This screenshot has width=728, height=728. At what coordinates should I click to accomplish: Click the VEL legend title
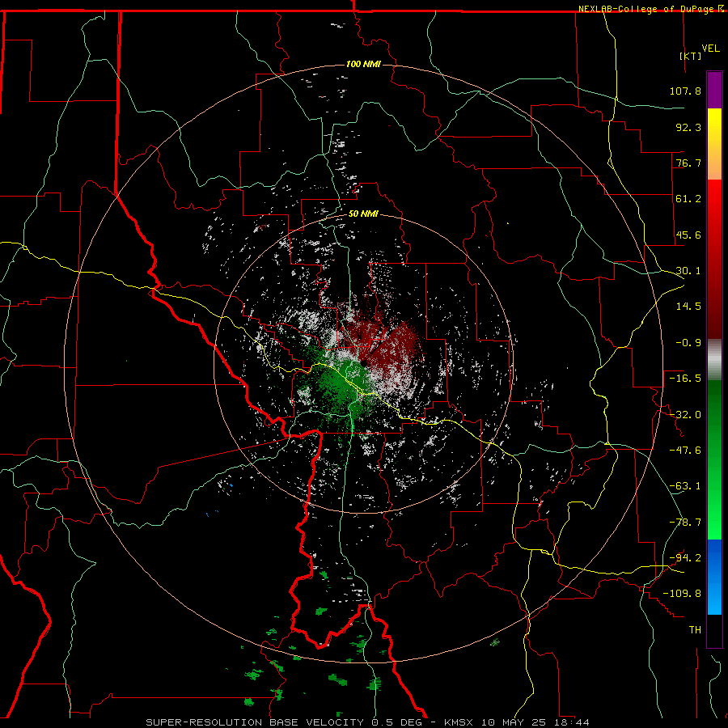pos(710,49)
